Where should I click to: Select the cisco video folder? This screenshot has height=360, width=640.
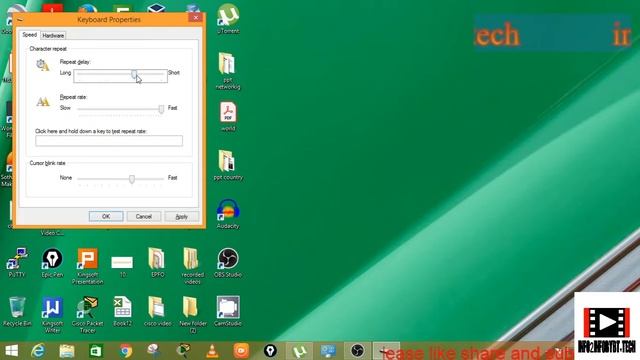157,311
